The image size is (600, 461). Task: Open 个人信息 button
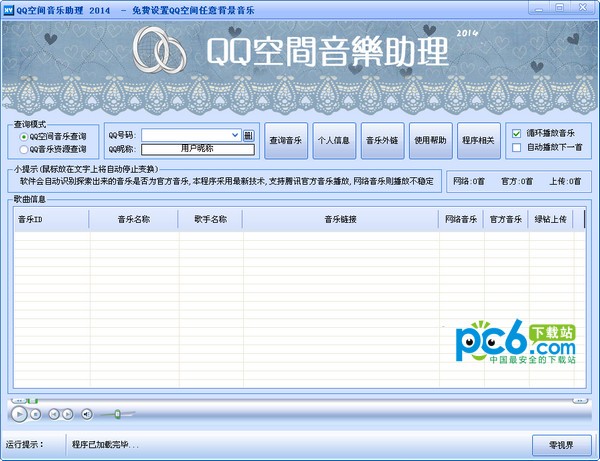pos(334,140)
